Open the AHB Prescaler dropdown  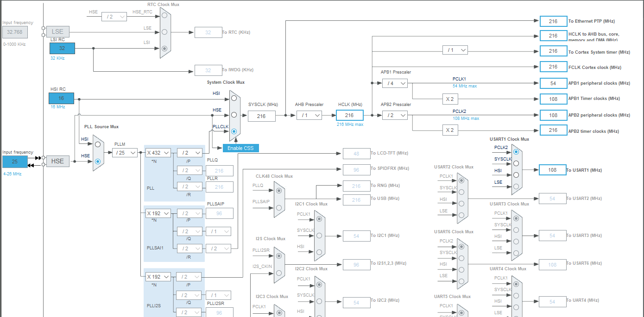coord(309,115)
